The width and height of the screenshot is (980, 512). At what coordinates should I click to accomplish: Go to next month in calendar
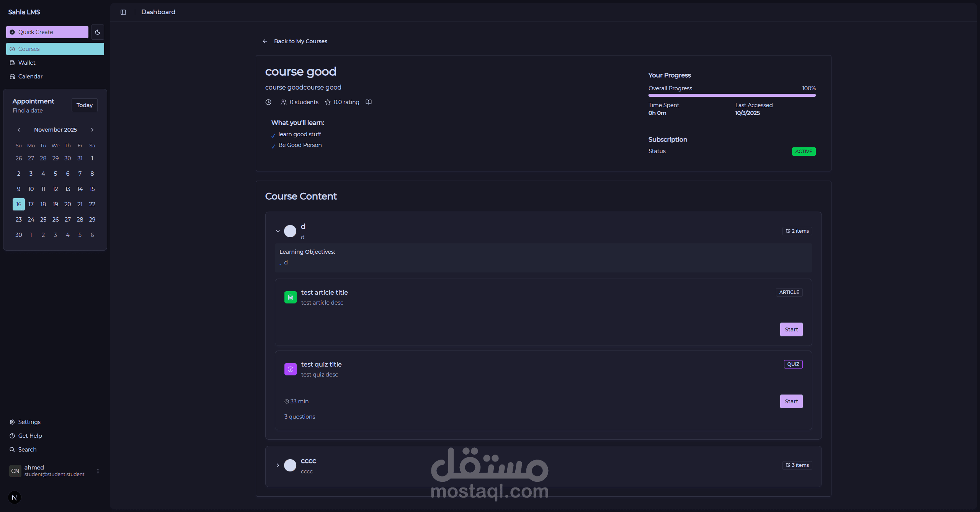[x=92, y=130]
